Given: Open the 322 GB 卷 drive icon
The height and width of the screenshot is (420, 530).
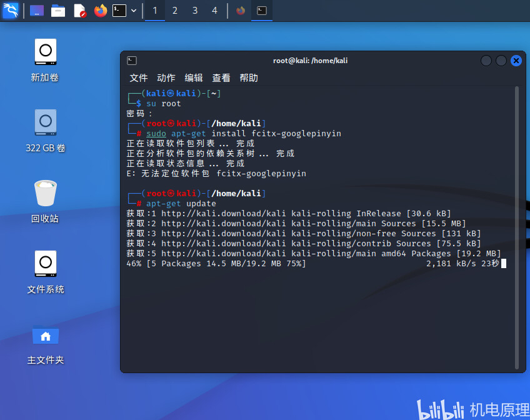Looking at the screenshot, I should pos(45,131).
